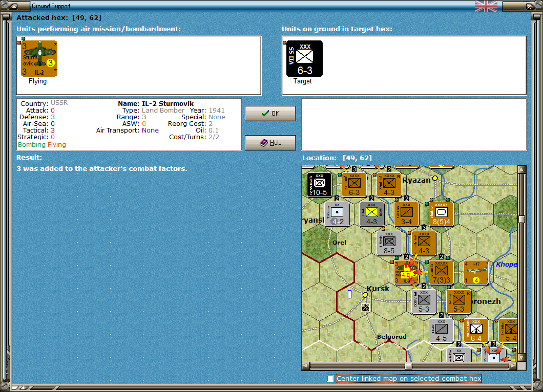Click the 'Cost/Turns: 2/2' text
The image size is (543, 392).
[x=194, y=137]
